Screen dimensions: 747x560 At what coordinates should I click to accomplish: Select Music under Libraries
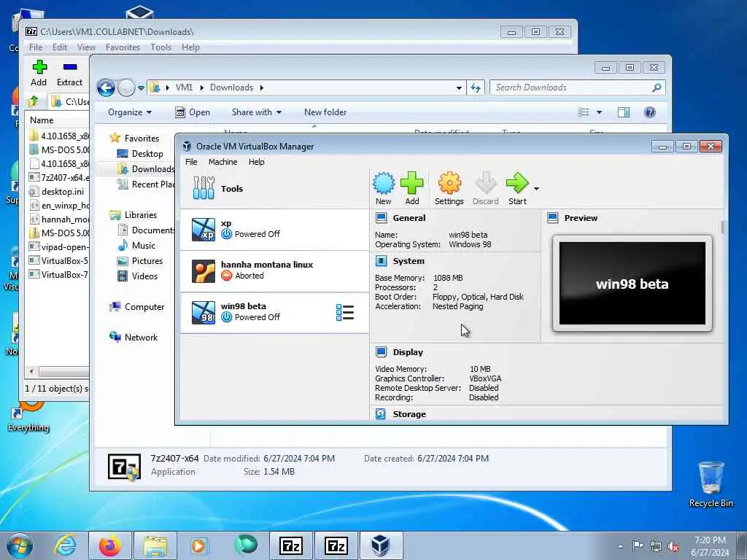click(x=136, y=246)
